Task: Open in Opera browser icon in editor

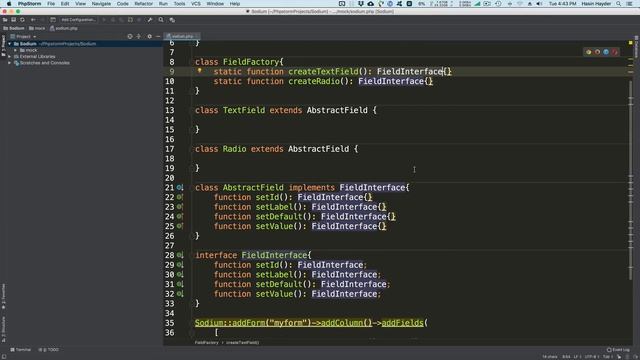Action: (x=615, y=52)
